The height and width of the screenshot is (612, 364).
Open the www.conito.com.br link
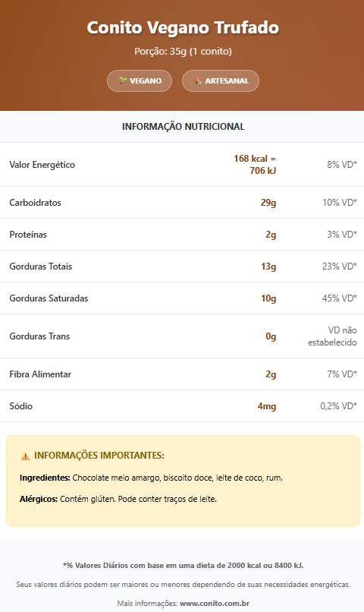click(215, 604)
